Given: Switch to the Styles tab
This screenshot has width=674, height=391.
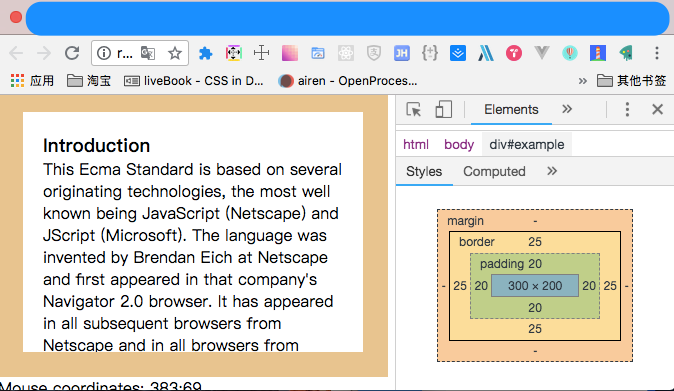Looking at the screenshot, I should click(424, 171).
